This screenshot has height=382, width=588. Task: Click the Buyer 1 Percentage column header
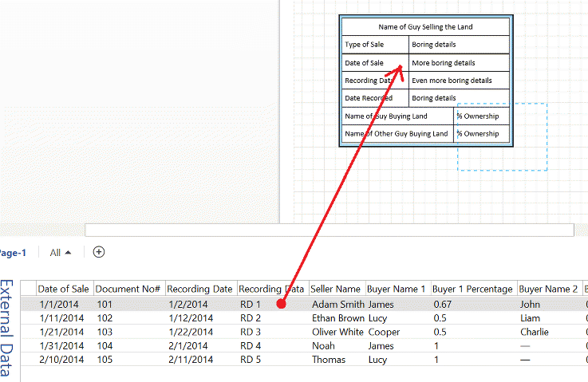[x=472, y=289]
